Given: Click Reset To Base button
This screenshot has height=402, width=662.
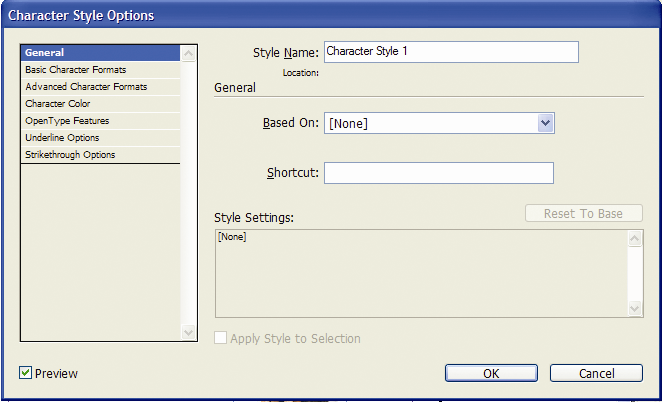Looking at the screenshot, I should [x=583, y=213].
